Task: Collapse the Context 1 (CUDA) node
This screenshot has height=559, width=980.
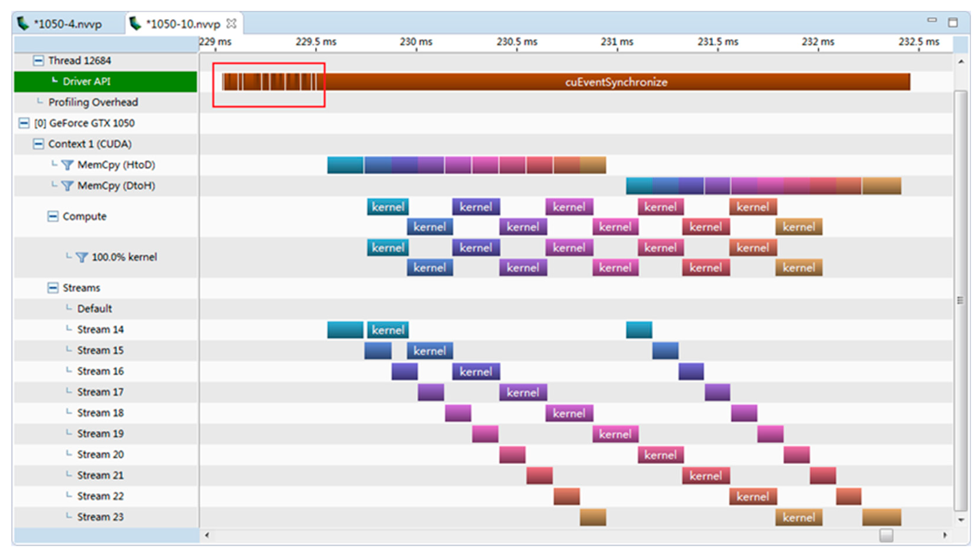Action: click(38, 144)
